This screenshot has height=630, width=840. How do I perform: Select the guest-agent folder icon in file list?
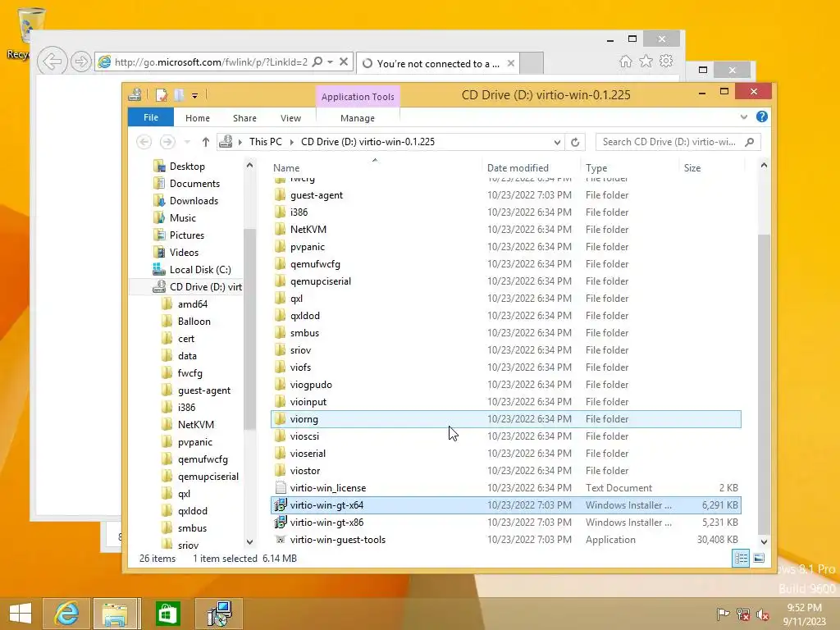point(280,195)
